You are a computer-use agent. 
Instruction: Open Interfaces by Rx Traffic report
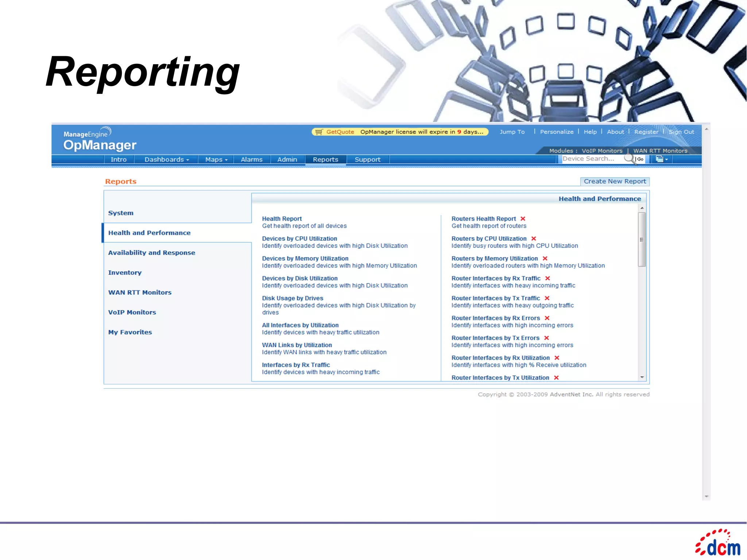click(296, 365)
